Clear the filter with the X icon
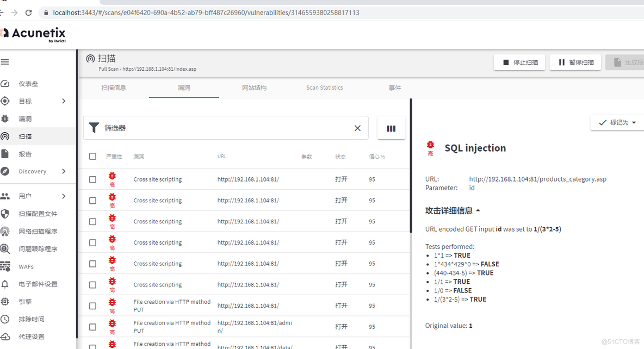This screenshot has height=349, width=644. (357, 128)
